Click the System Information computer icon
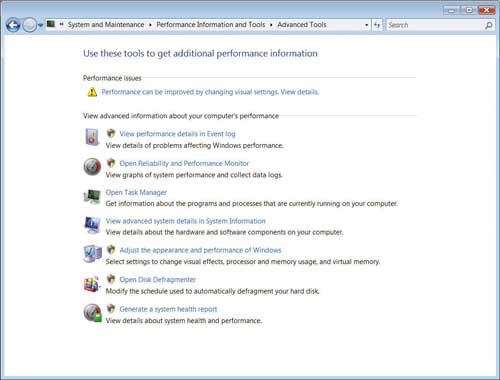 click(x=92, y=225)
